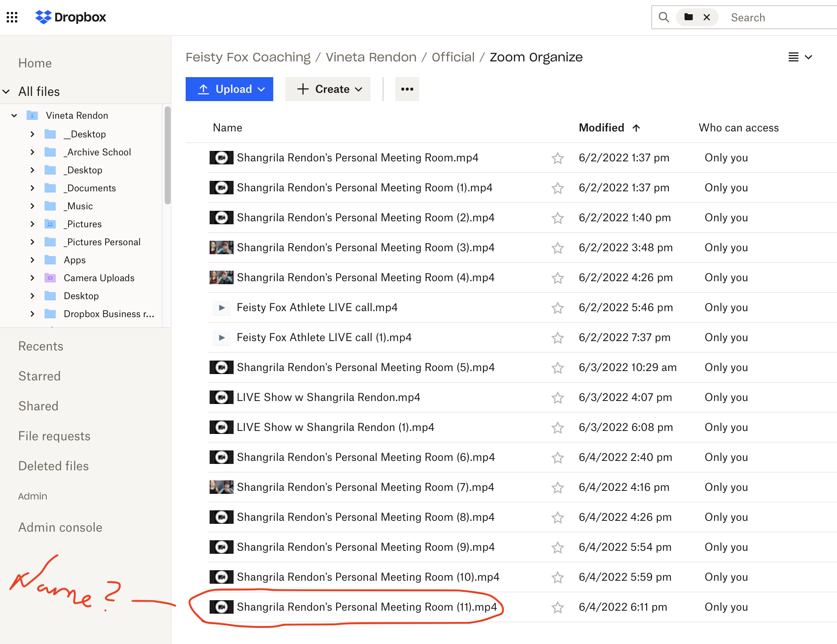This screenshot has height=644, width=837.
Task: Remove the folder filter from search
Action: tap(707, 17)
